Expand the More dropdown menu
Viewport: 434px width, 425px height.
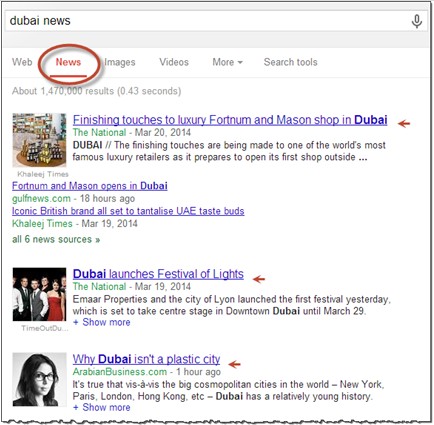(x=228, y=62)
